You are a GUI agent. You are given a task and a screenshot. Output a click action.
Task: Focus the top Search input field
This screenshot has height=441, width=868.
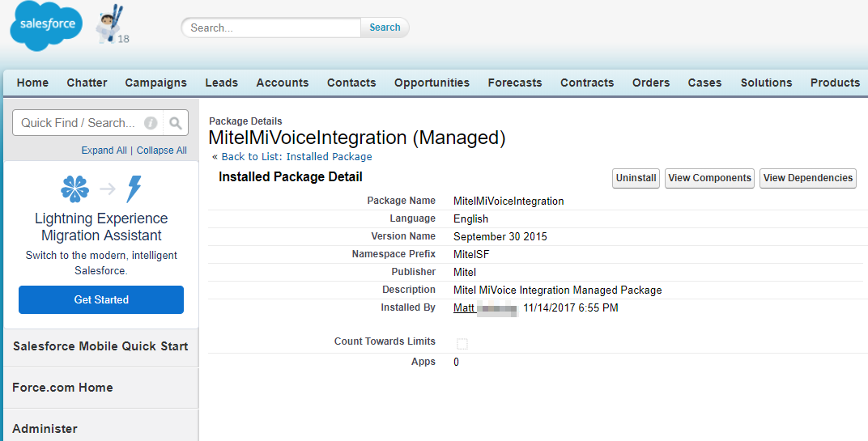pyautogui.click(x=271, y=28)
